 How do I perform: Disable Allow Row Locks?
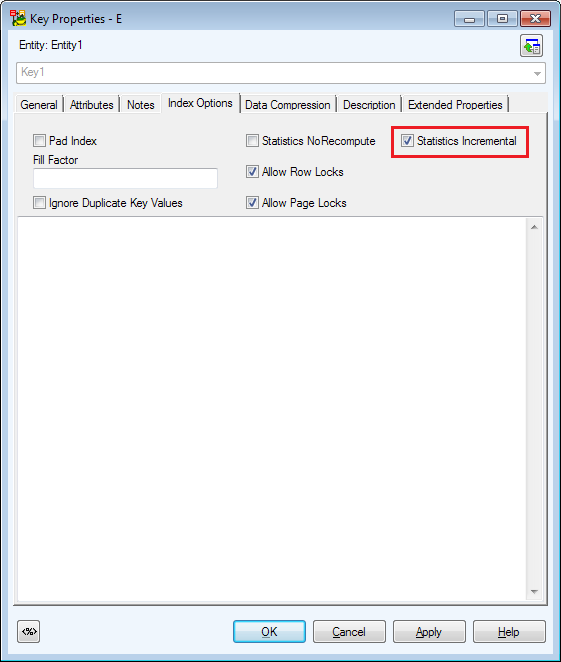(252, 171)
